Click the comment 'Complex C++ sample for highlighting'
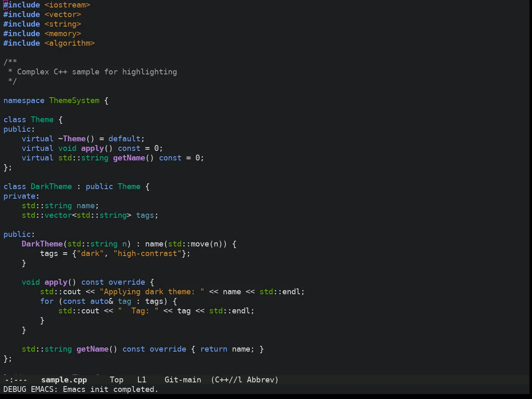This screenshot has width=532, height=399. pyautogui.click(x=97, y=72)
